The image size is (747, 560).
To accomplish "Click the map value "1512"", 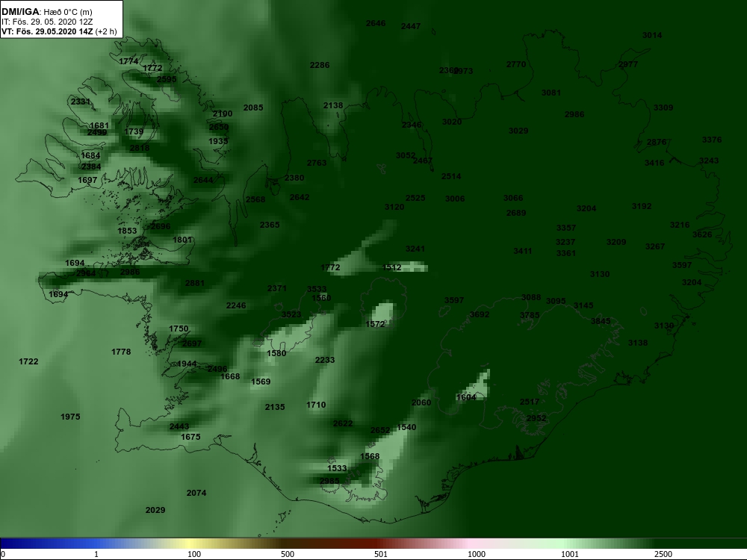I will [x=391, y=267].
